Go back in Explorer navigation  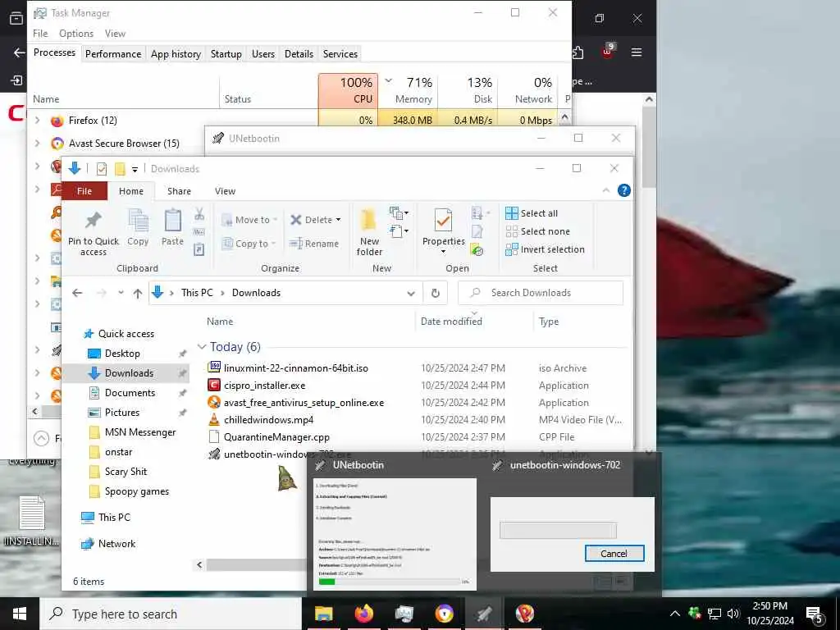click(x=77, y=293)
